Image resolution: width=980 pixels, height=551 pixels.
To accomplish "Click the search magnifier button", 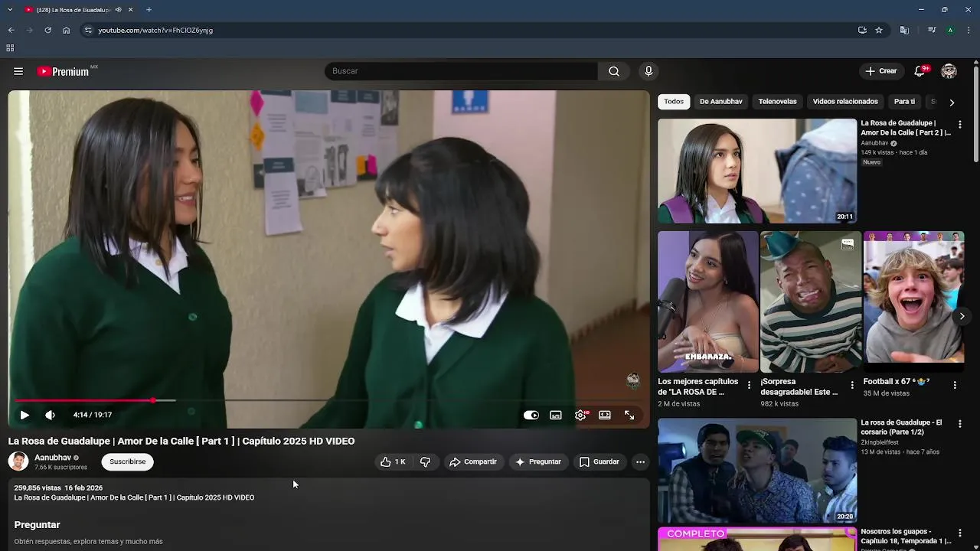I will [614, 71].
